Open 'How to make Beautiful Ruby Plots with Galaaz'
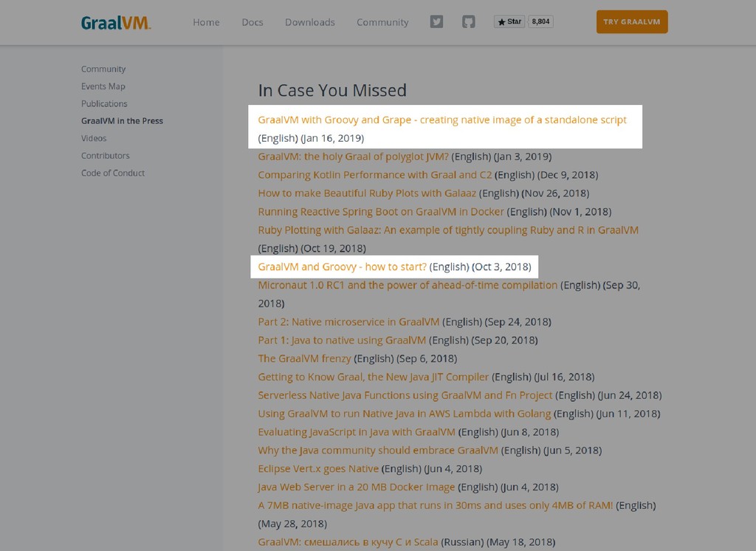756x551 pixels. 367,193
